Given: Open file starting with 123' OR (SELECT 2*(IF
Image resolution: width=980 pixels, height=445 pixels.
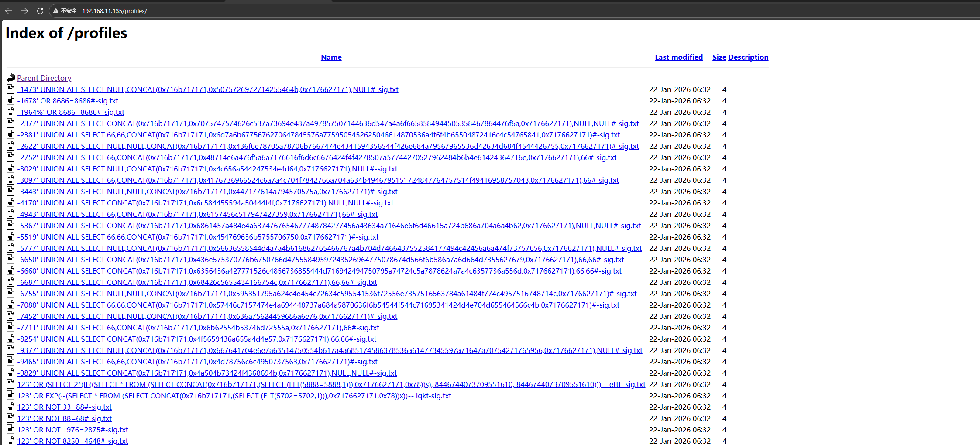Looking at the screenshot, I should [x=331, y=384].
